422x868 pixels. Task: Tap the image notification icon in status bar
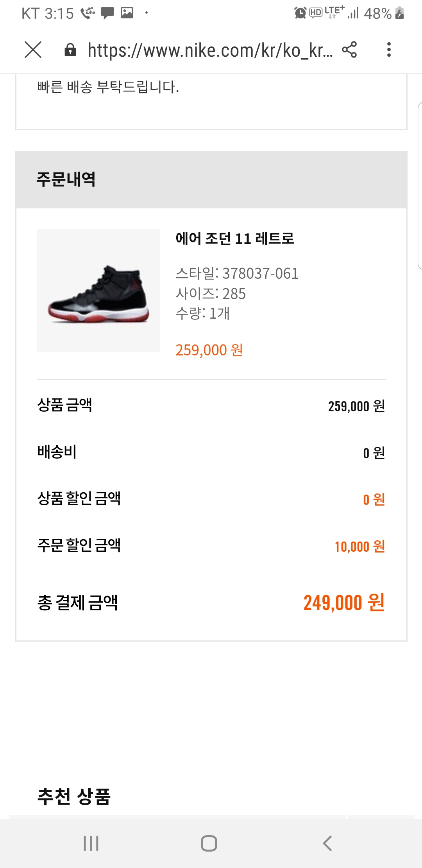pos(127,13)
